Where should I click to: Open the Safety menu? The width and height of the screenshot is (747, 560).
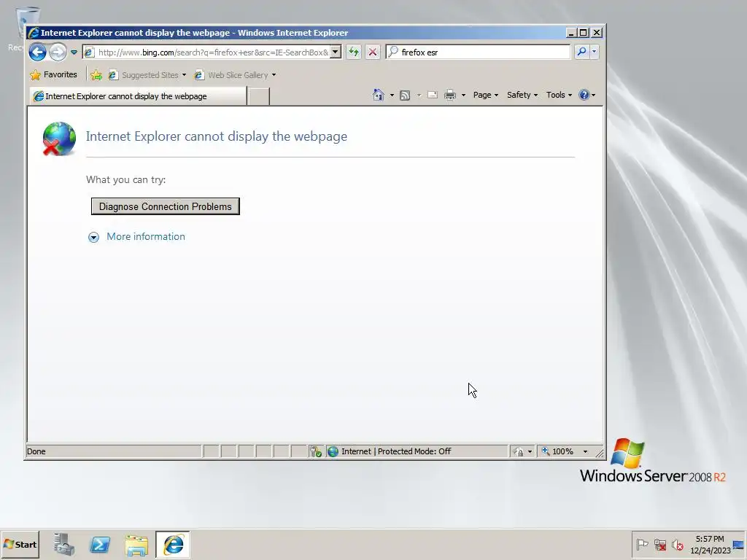(x=522, y=95)
